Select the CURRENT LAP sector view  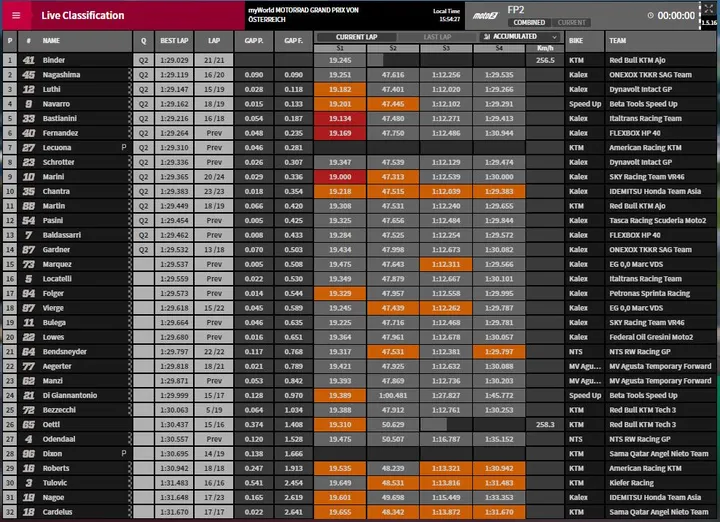click(x=356, y=37)
